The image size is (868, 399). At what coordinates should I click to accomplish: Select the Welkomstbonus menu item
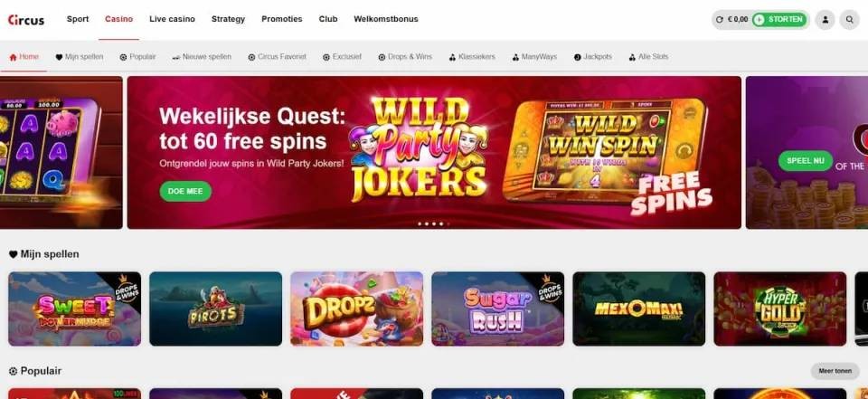[386, 19]
